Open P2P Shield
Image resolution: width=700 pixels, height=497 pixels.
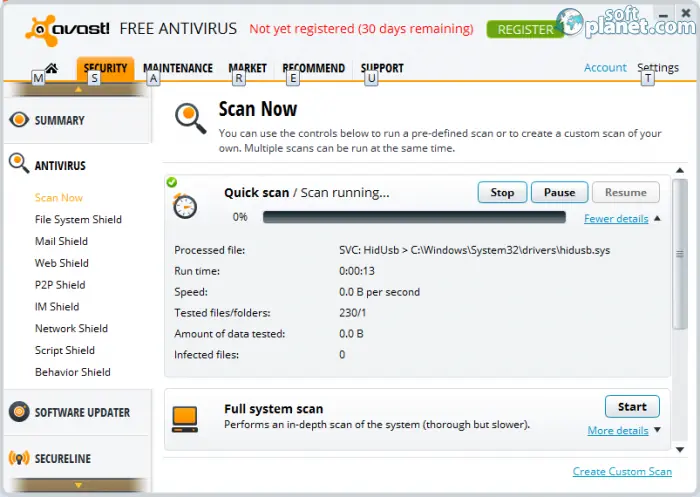(60, 285)
